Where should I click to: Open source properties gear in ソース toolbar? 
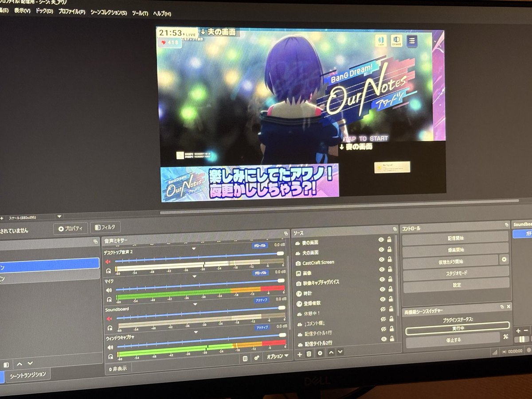[320, 353]
